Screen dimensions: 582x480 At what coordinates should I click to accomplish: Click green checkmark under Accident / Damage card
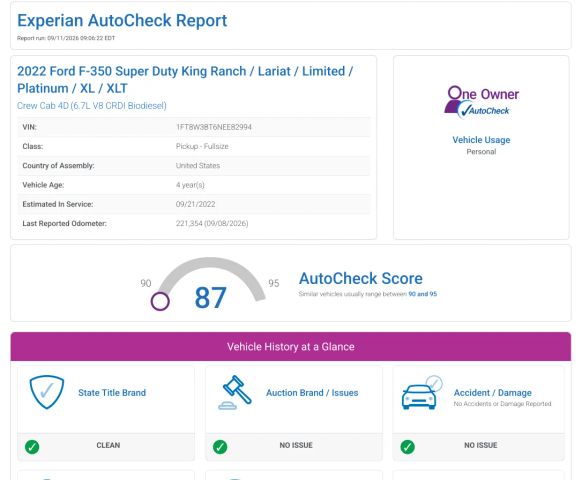[x=408, y=447]
